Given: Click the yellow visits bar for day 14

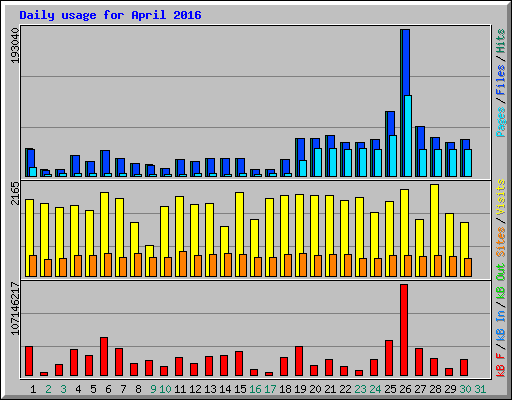Looking at the screenshot, I should click(224, 240).
